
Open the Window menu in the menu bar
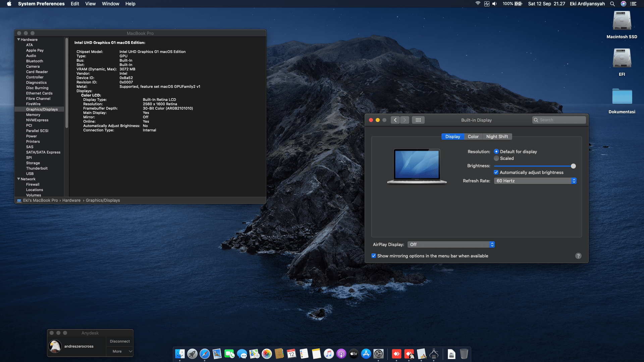(110, 4)
